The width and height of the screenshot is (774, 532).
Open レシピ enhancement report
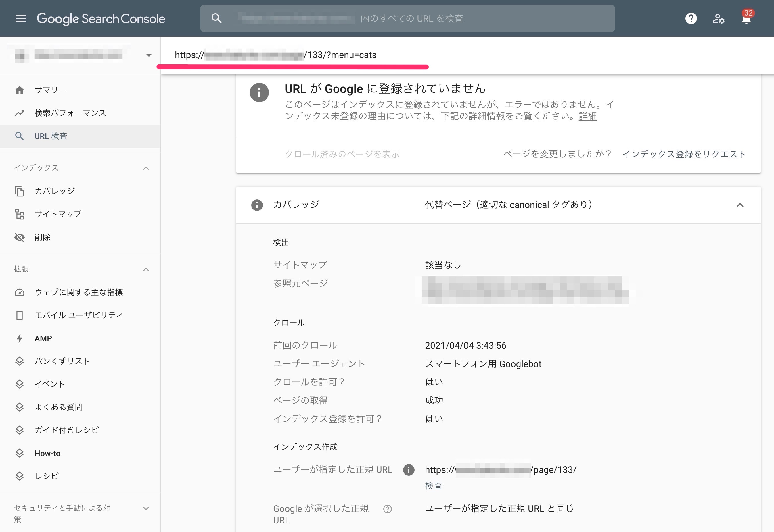pyautogui.click(x=80, y=476)
